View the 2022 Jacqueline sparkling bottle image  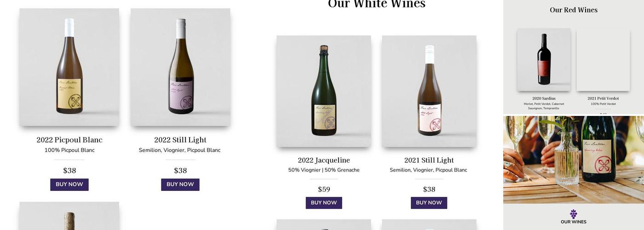[x=324, y=91]
